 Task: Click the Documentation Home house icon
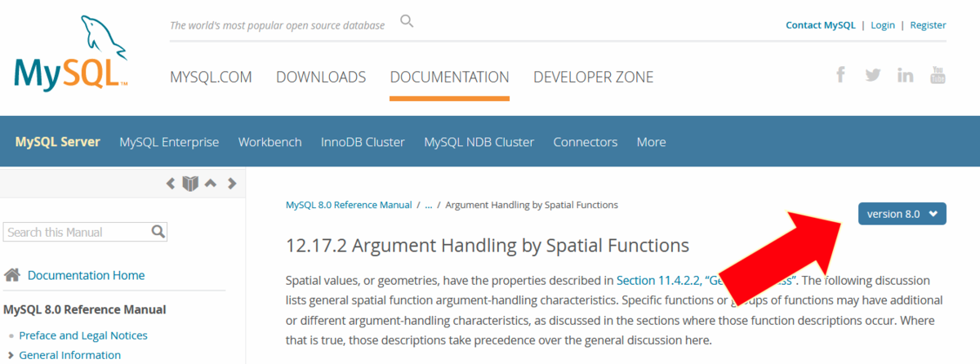point(12,275)
